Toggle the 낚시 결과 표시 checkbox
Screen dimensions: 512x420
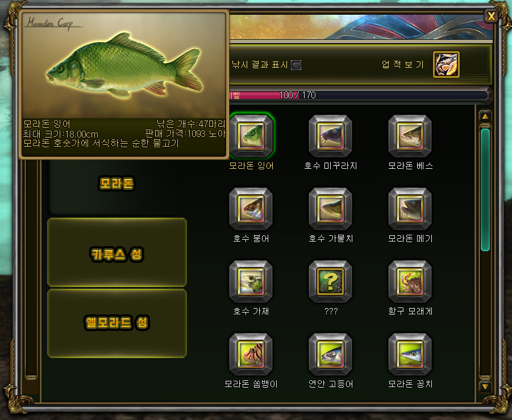coord(296,65)
